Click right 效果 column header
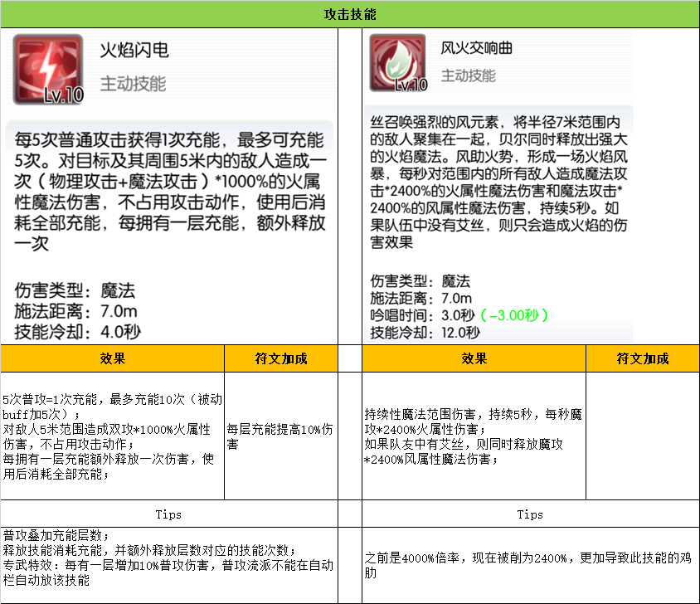The width and height of the screenshot is (700, 604). 474,358
